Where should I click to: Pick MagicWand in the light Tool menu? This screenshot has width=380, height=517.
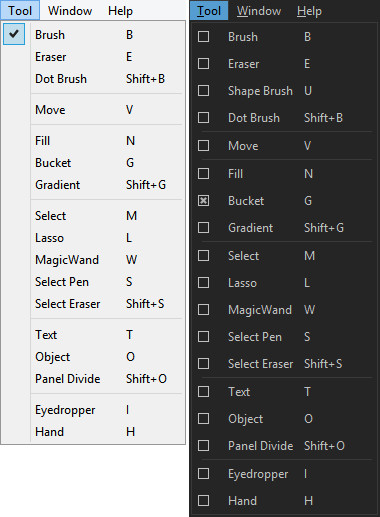coord(107,260)
